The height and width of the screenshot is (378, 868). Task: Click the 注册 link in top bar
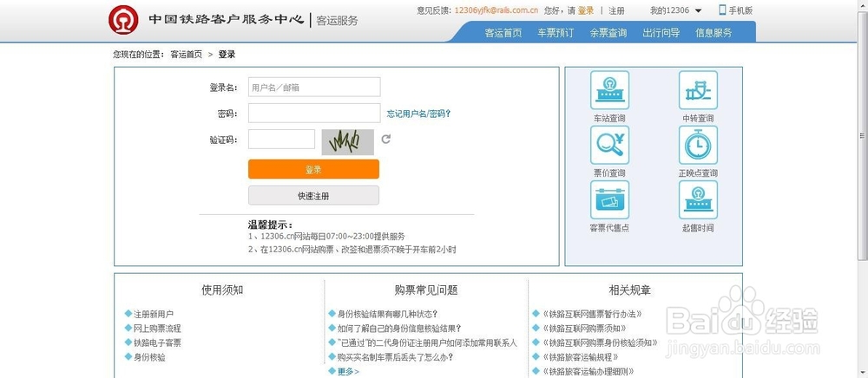click(x=616, y=10)
